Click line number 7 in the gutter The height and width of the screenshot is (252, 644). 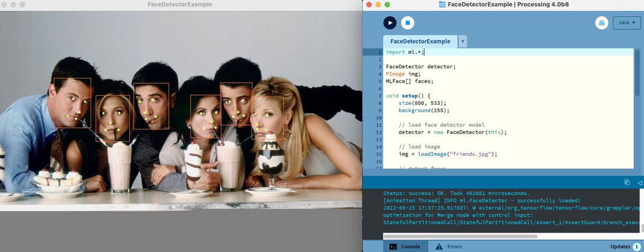380,96
